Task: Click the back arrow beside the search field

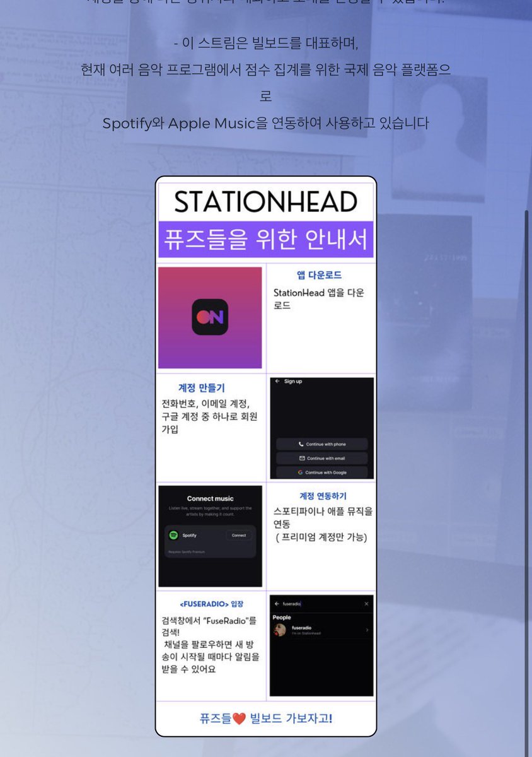Action: pos(275,604)
